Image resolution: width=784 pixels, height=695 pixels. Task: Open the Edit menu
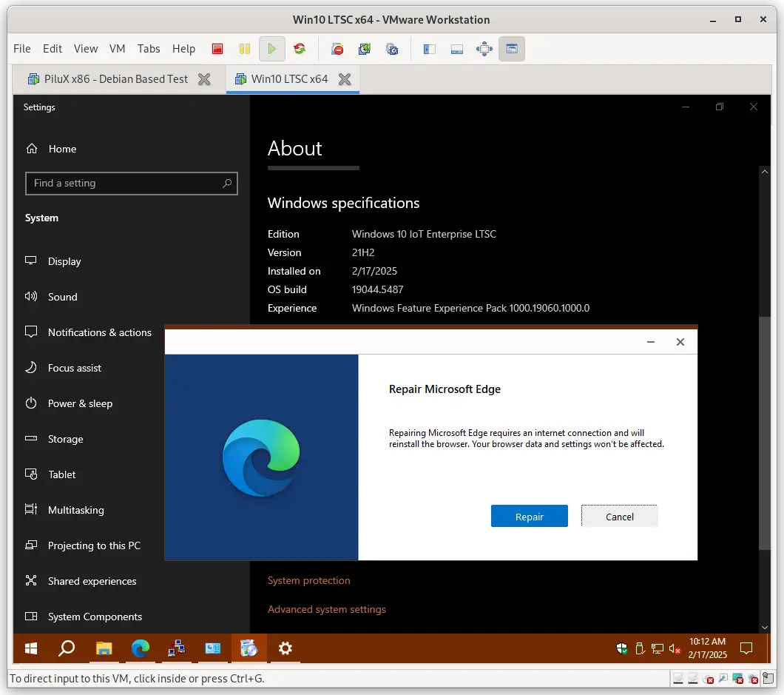(53, 49)
